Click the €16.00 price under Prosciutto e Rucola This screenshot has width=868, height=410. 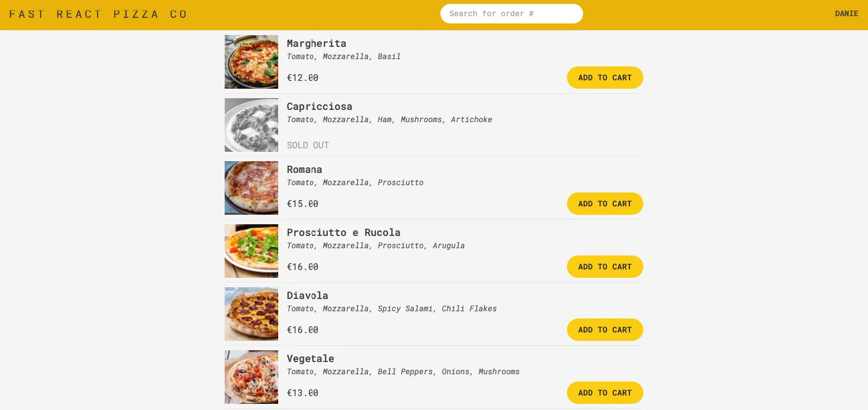pos(303,267)
